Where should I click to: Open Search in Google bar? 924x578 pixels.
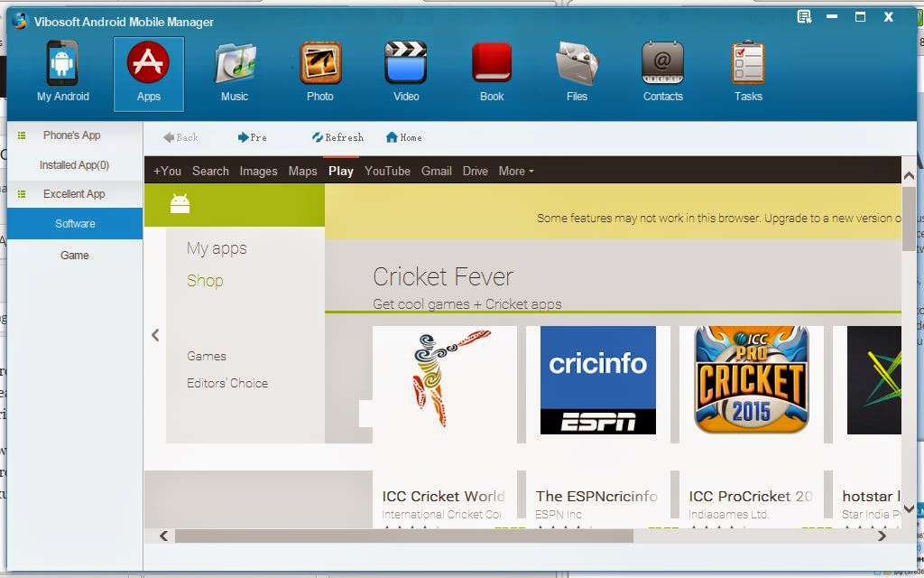click(x=210, y=171)
